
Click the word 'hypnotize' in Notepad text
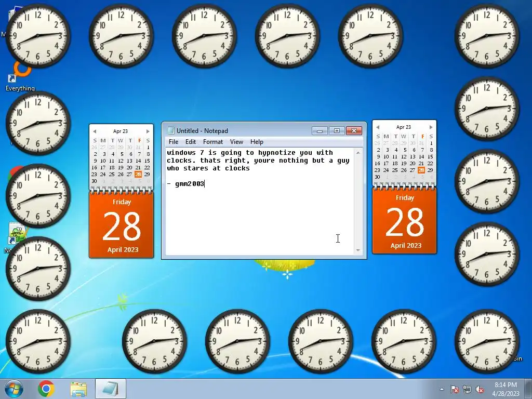click(x=277, y=153)
